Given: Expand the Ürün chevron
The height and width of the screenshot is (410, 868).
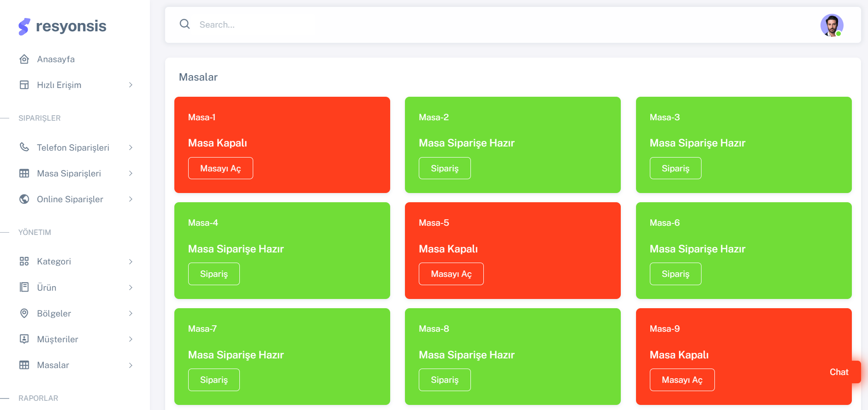Looking at the screenshot, I should point(131,287).
